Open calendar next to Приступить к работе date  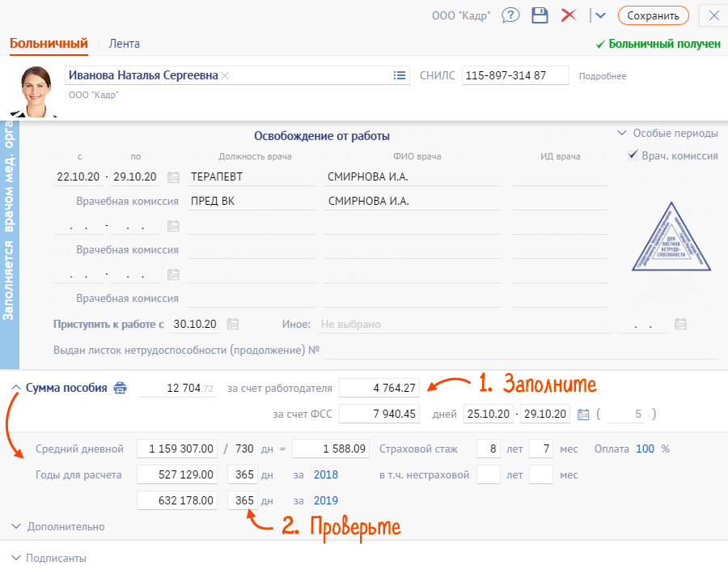[233, 325]
